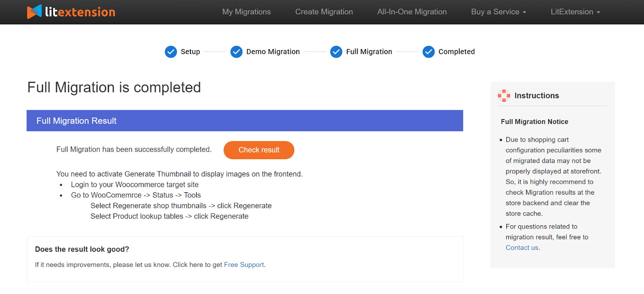Viewport: 644px width, 294px height.
Task: Click the Full Migration checkmark icon
Action: point(336,52)
